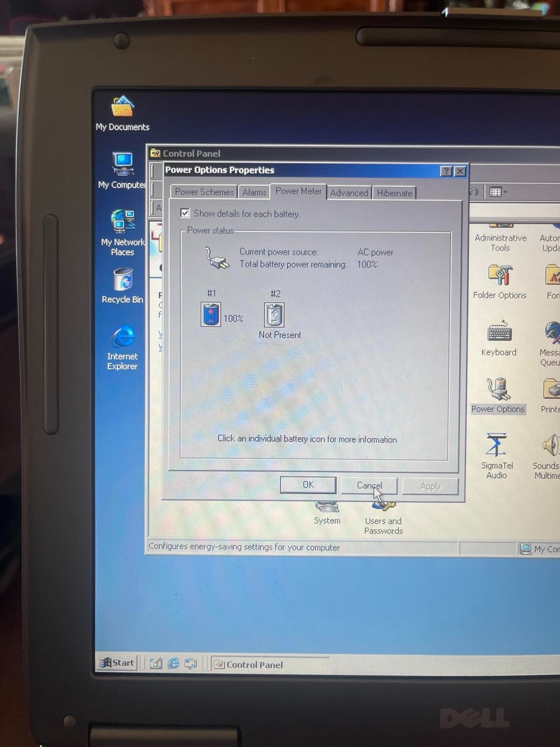Viewport: 560px width, 747px height.
Task: Close the Power Options Properties dialog
Action: [460, 171]
